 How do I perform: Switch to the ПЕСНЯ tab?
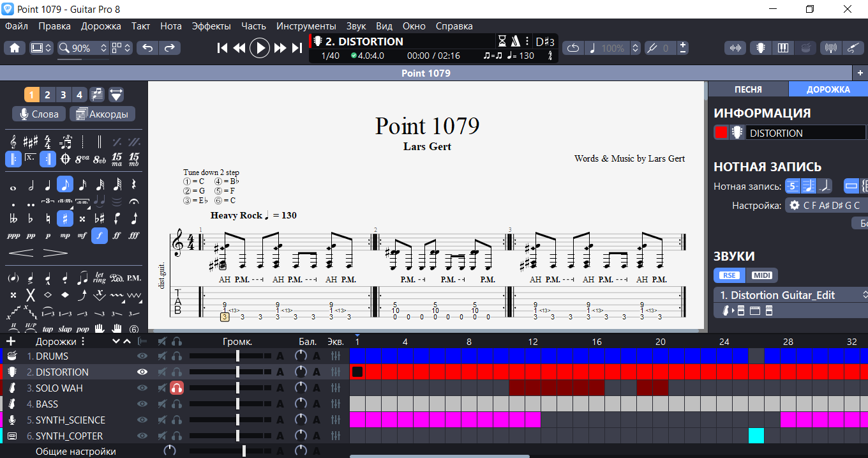748,89
